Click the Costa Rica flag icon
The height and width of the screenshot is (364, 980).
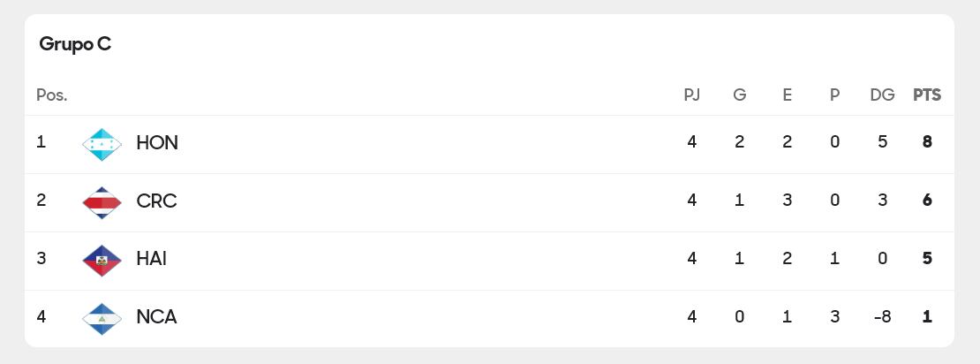102,201
